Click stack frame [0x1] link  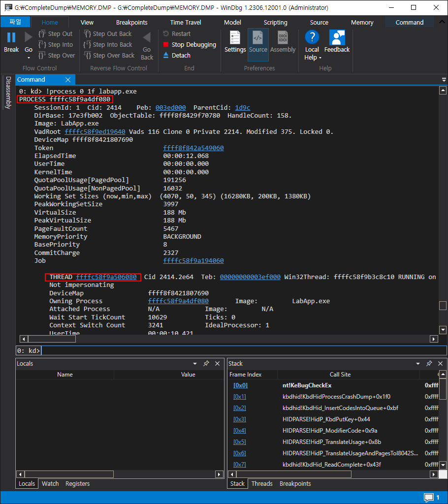[240, 397]
